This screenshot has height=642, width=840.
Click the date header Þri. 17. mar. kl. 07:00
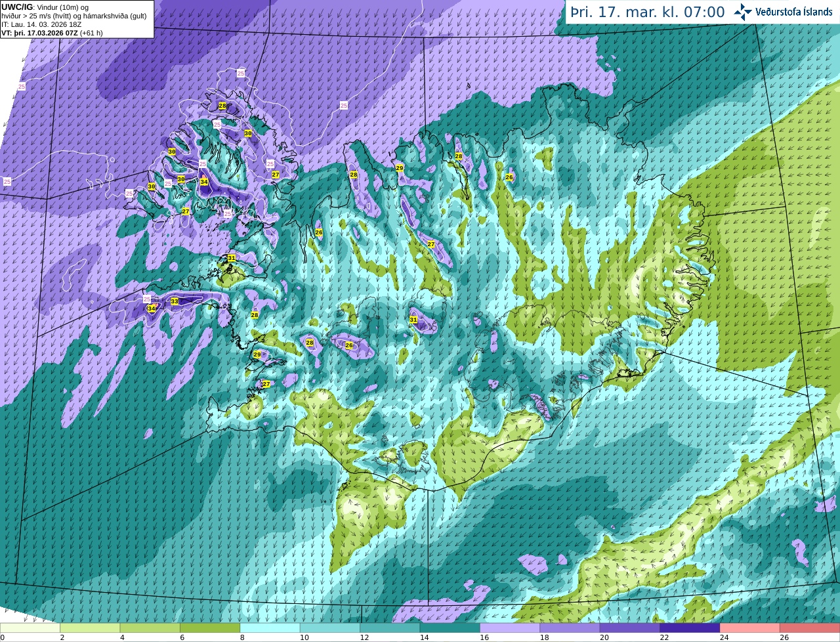(648, 12)
